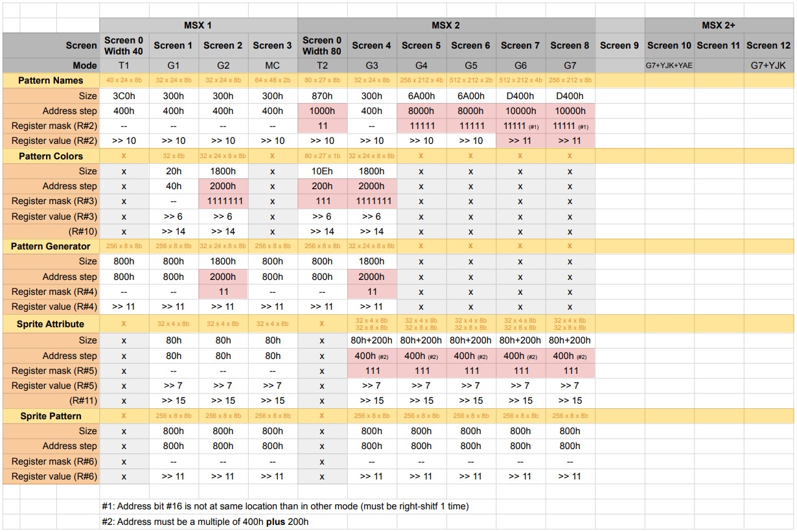Click the Register value (R#5) row label

pyautogui.click(x=51, y=386)
